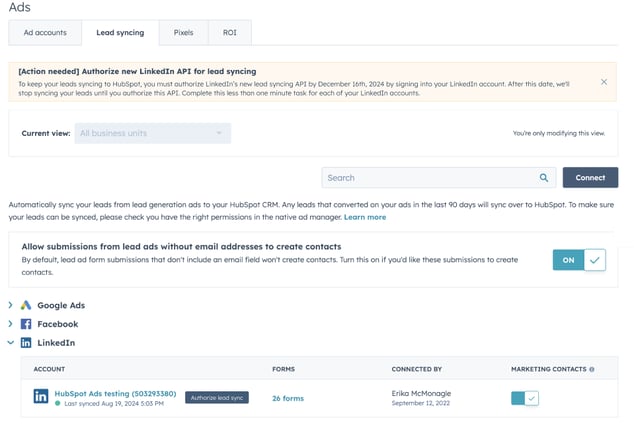Image resolution: width=634 pixels, height=429 pixels.
Task: Collapse the LinkedIn section
Action: coord(11,343)
